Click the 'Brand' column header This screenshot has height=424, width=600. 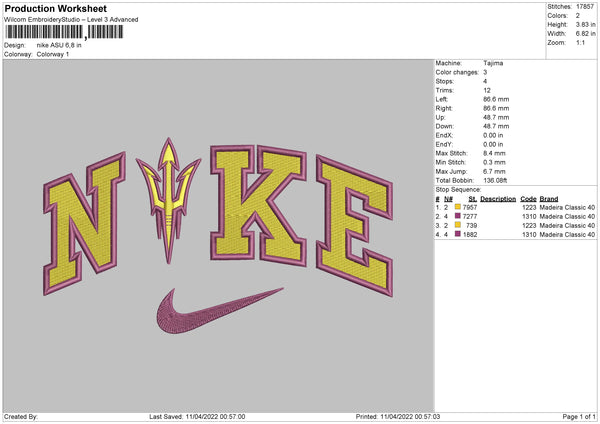549,199
